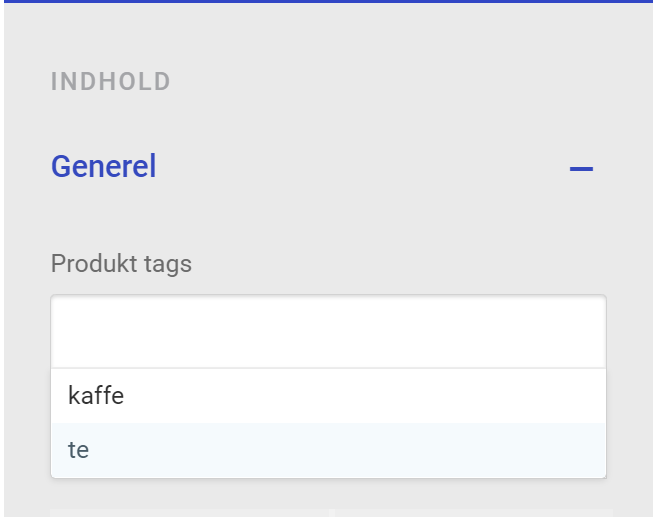Click the Produkt tags label
Image resolution: width=653 pixels, height=517 pixels.
(121, 264)
